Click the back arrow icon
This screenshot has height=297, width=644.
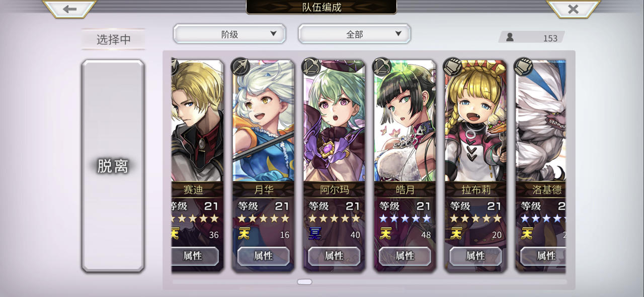click(69, 9)
